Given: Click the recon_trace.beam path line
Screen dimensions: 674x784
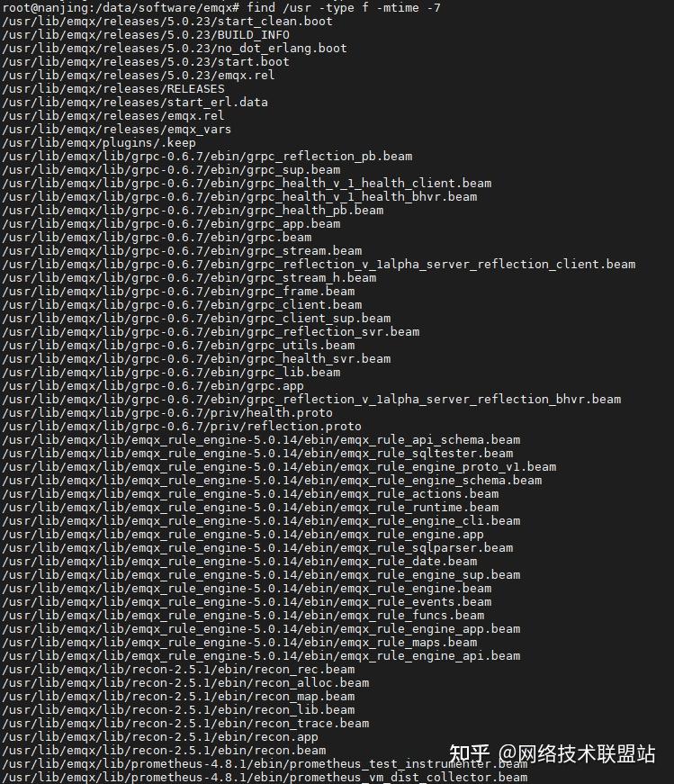Looking at the screenshot, I should [x=185, y=723].
